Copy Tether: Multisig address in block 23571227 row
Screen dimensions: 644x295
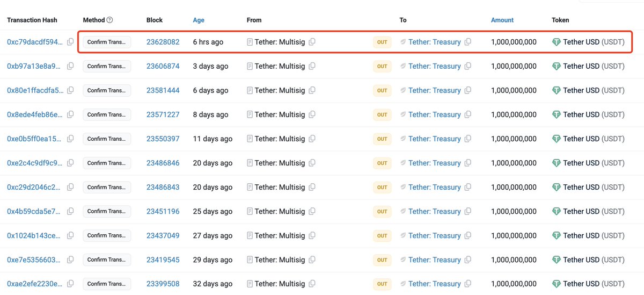coord(312,114)
